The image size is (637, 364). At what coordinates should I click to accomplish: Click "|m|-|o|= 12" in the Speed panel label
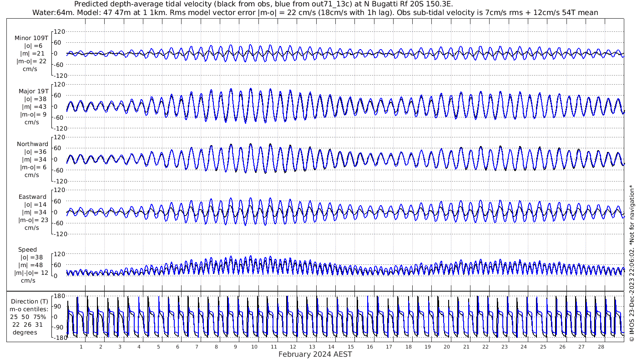(x=31, y=273)
